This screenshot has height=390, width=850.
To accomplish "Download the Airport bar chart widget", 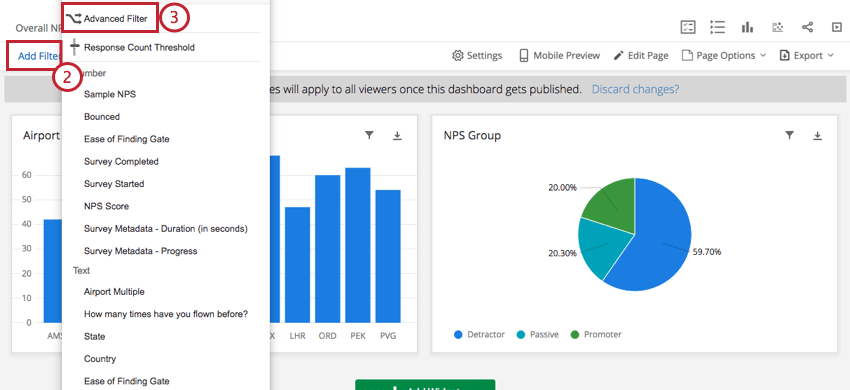I will 397,135.
